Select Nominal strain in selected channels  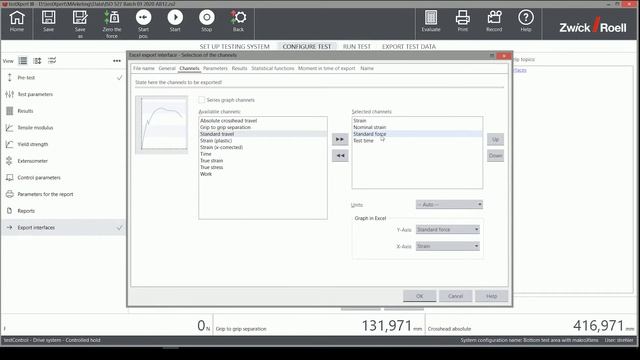coord(417,127)
